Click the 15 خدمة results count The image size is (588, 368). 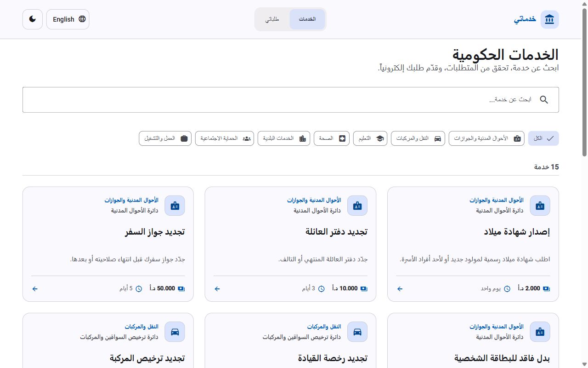coord(547,167)
